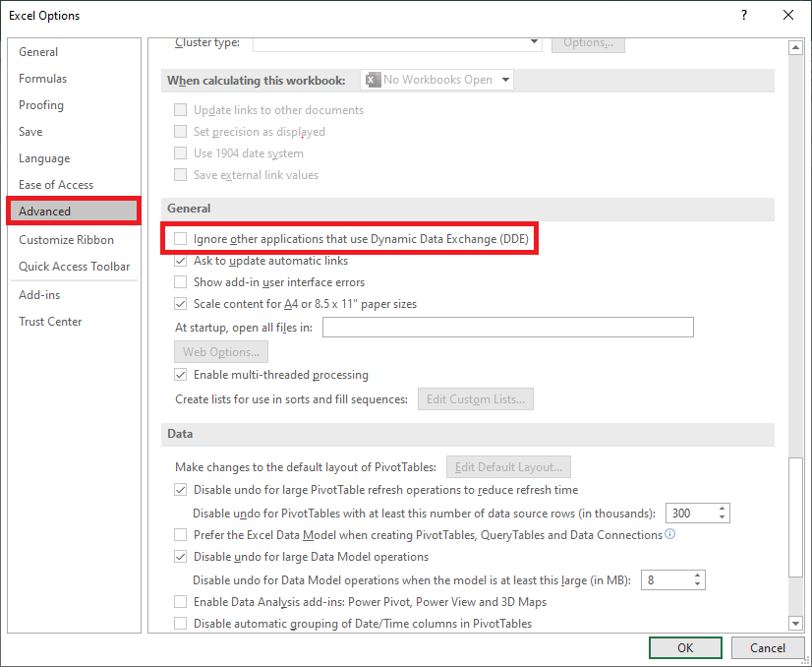The height and width of the screenshot is (667, 812).
Task: Enable Data Analysis add-ins checkbox
Action: tap(180, 602)
